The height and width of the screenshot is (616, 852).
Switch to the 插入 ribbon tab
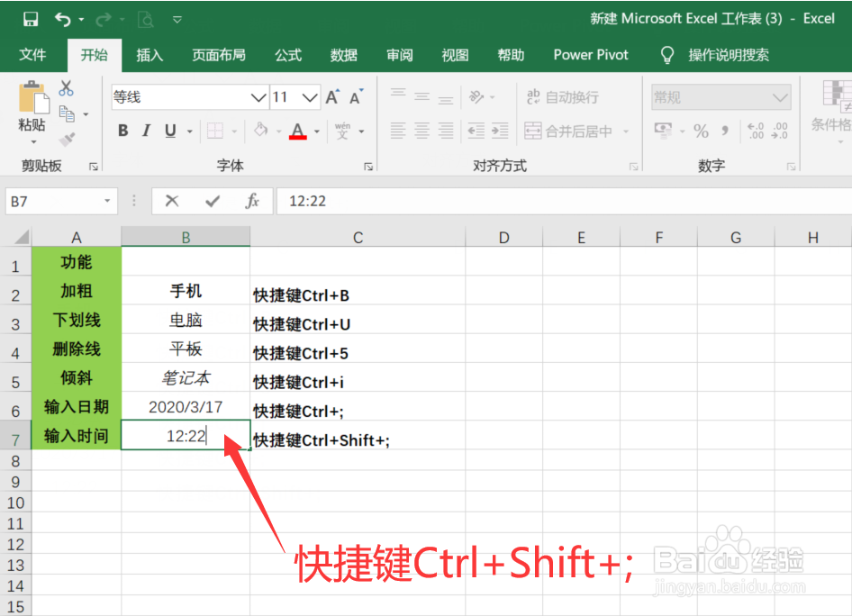[x=150, y=55]
